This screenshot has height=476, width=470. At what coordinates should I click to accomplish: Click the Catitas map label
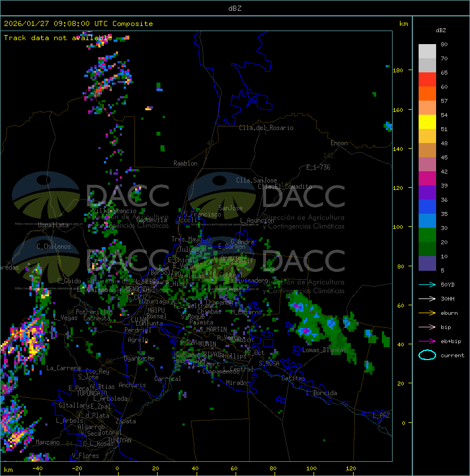(293, 378)
